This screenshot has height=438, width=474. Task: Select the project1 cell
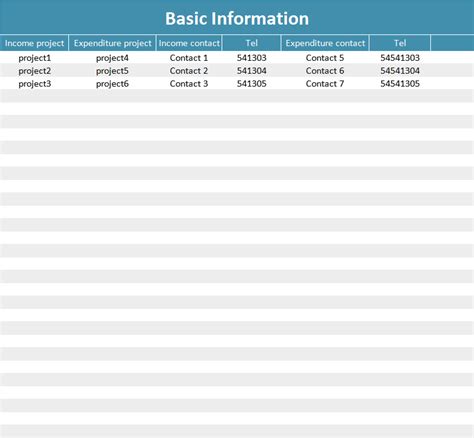click(x=35, y=58)
